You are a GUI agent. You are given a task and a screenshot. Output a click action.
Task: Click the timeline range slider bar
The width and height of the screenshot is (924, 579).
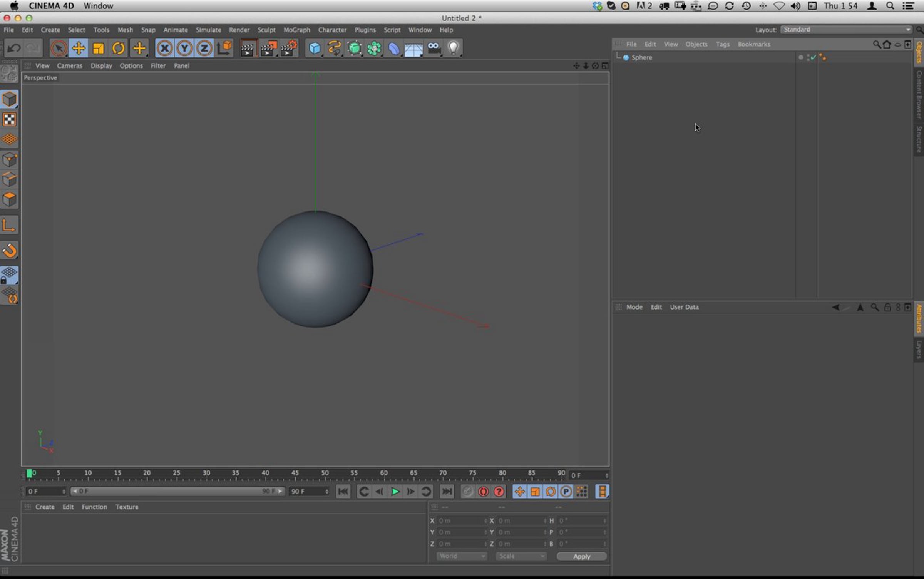[177, 491]
